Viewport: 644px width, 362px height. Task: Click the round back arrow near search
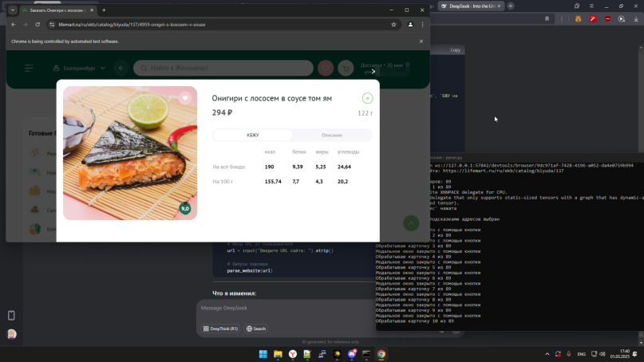click(121, 68)
